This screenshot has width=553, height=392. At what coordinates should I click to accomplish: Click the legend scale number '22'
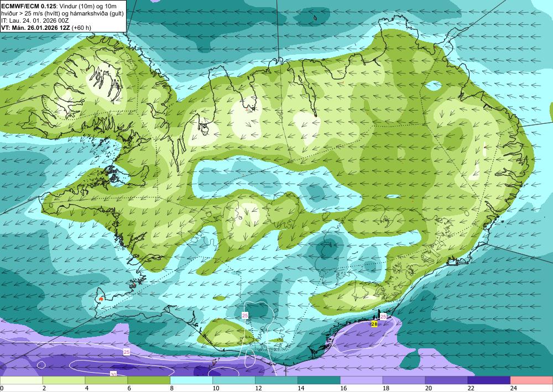coord(471,388)
